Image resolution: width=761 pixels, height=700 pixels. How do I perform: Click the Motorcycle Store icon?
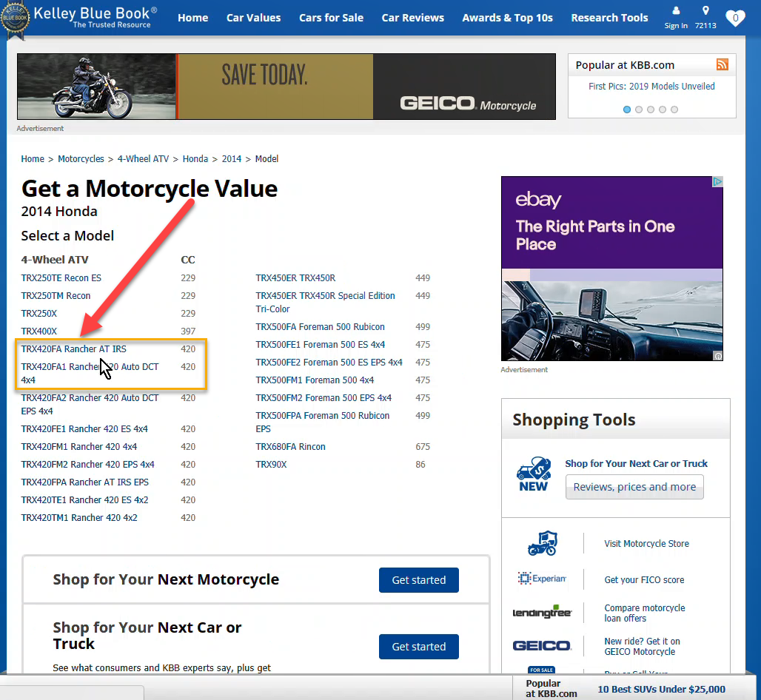point(542,543)
